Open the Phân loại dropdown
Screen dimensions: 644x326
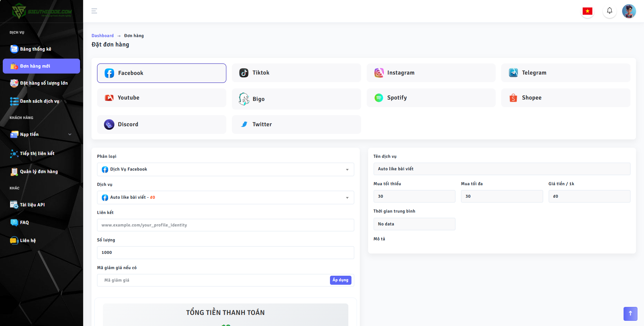tap(225, 170)
